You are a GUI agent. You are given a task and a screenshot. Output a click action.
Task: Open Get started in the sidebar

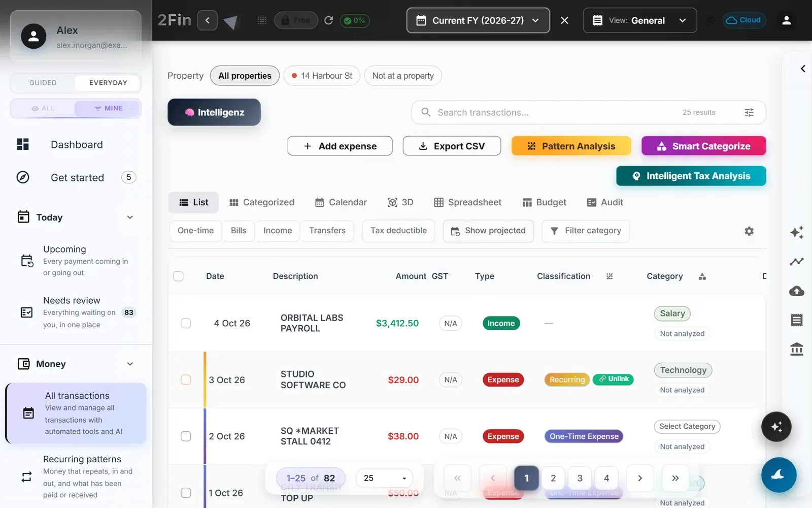(76, 177)
